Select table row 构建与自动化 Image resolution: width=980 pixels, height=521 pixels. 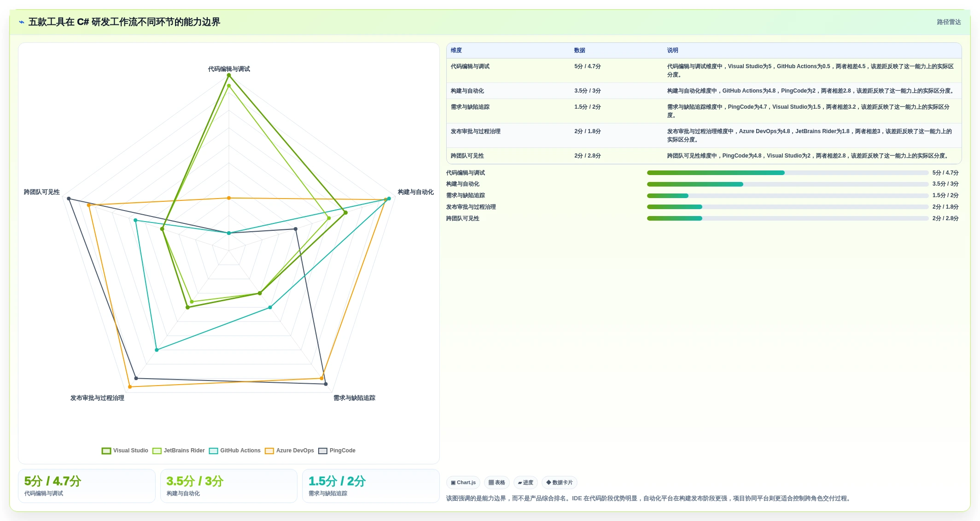704,91
